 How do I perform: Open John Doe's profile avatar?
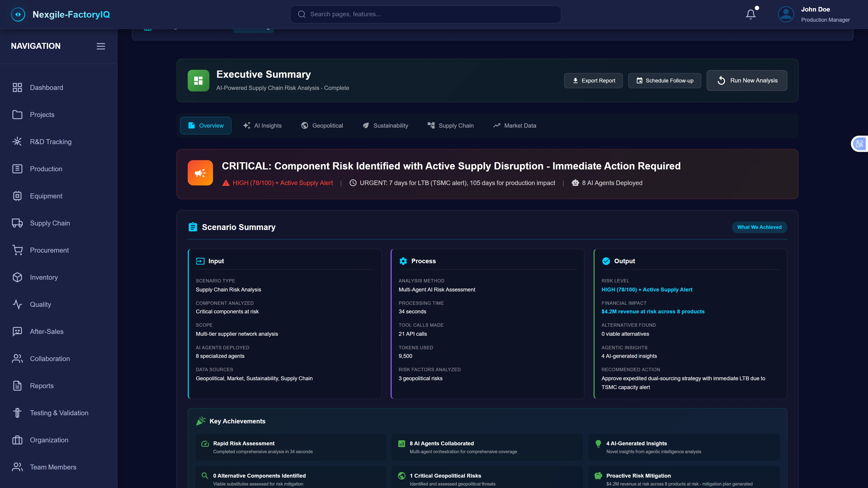tap(786, 14)
